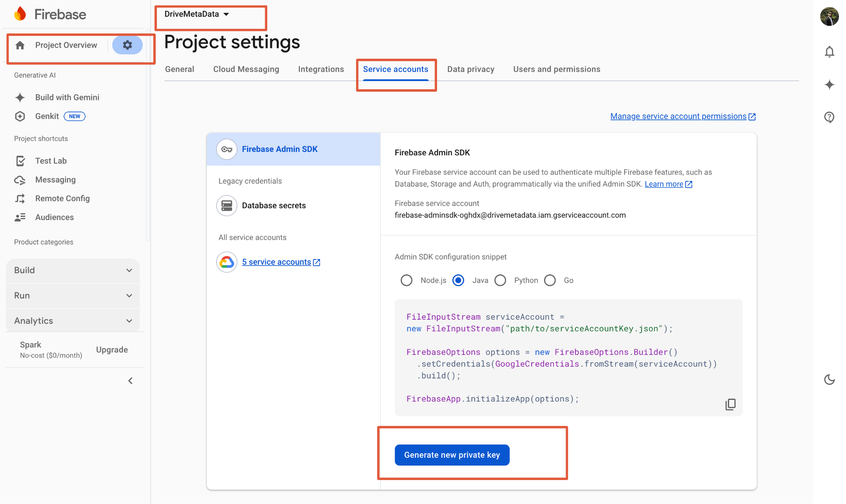Viewport: 846px width, 504px height.
Task: Click the Messaging cloud icon
Action: click(x=20, y=180)
